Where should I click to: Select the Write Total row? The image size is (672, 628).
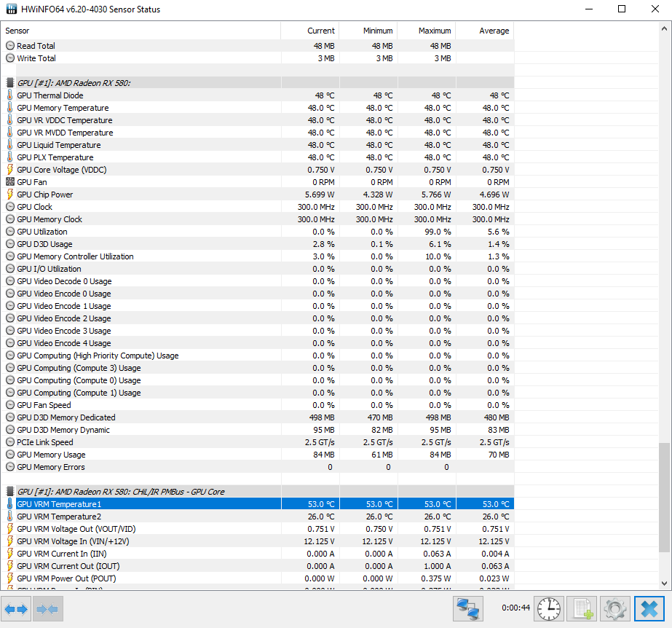(x=257, y=58)
